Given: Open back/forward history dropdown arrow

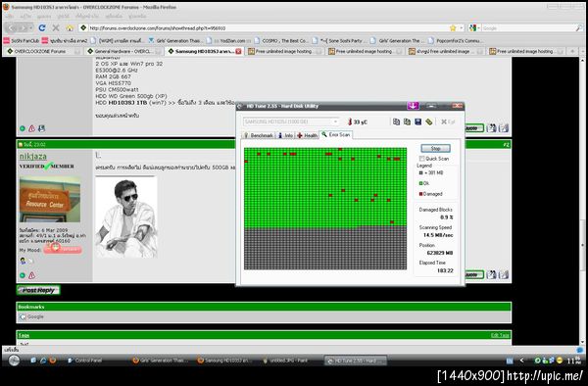Looking at the screenshot, I should (30, 28).
